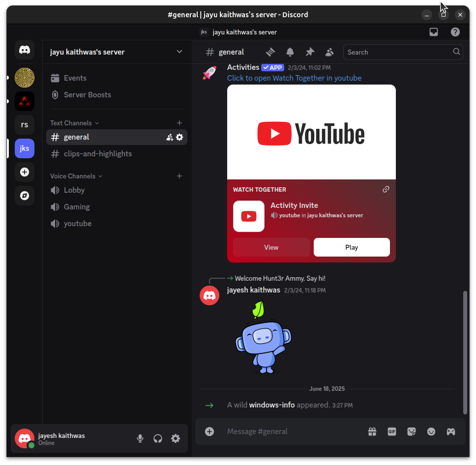
Task: Open Watch Together in youtube link
Action: [x=294, y=78]
